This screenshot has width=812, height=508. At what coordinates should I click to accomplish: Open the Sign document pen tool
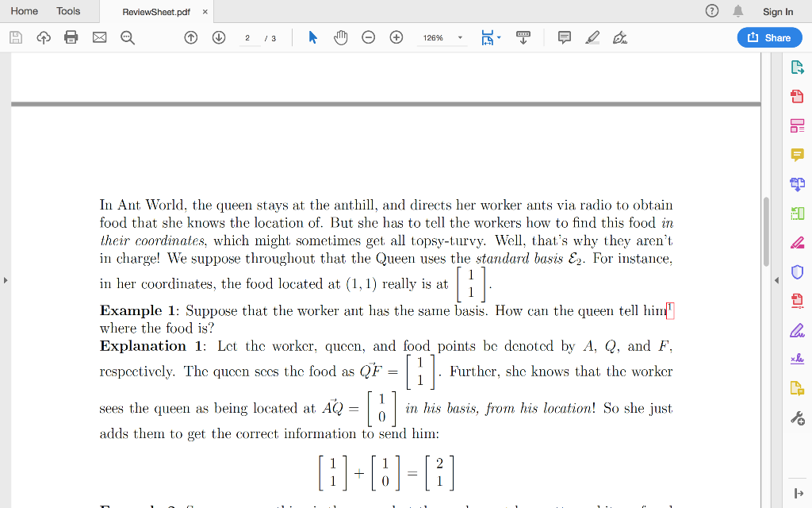[620, 37]
